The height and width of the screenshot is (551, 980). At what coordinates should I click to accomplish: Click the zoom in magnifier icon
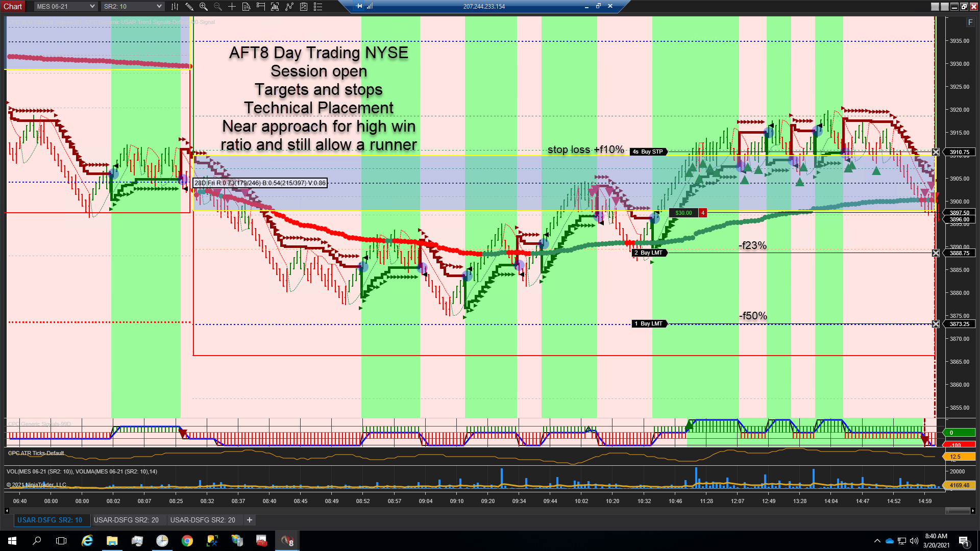tap(204, 7)
